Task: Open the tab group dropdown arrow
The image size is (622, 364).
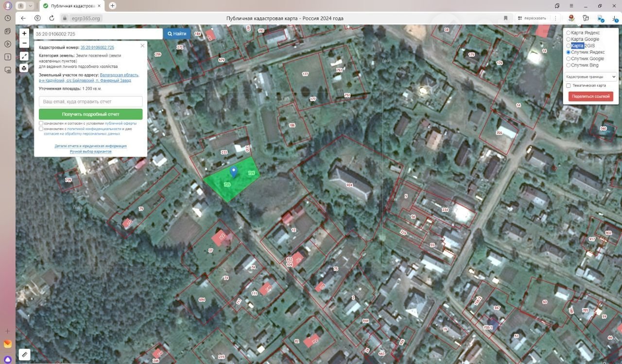Action: click(x=31, y=6)
